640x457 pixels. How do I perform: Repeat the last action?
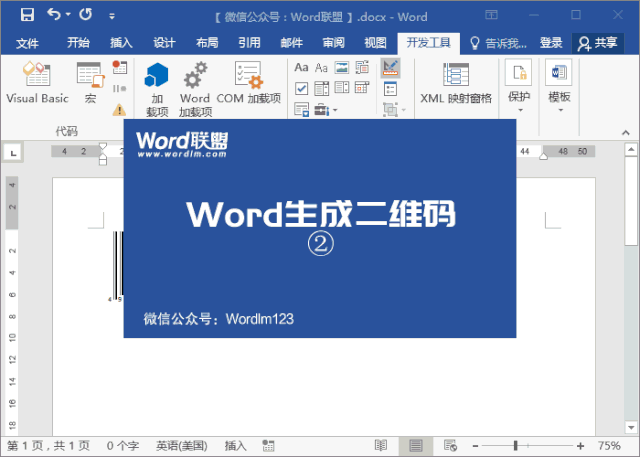86,15
